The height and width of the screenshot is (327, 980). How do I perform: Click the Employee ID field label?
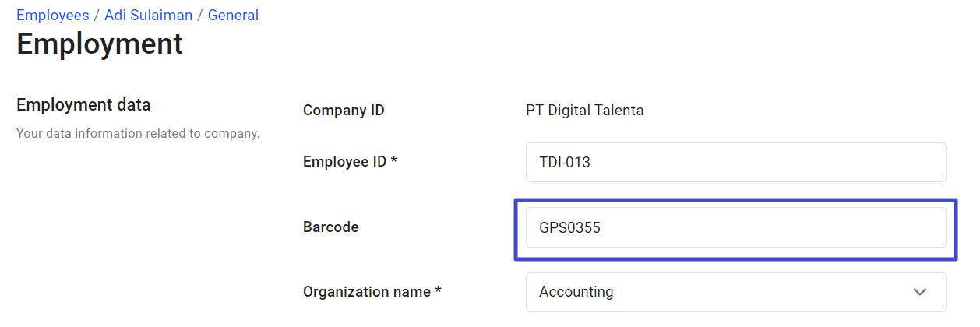(x=345, y=162)
